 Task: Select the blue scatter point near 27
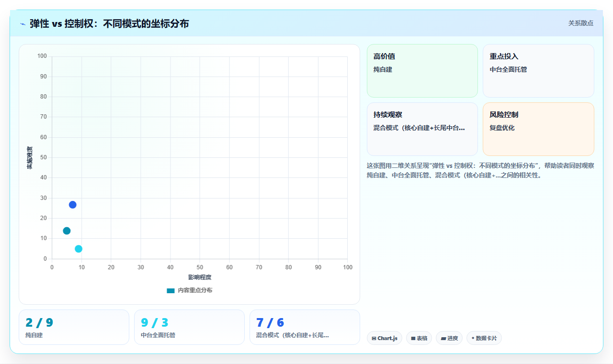[73, 205]
